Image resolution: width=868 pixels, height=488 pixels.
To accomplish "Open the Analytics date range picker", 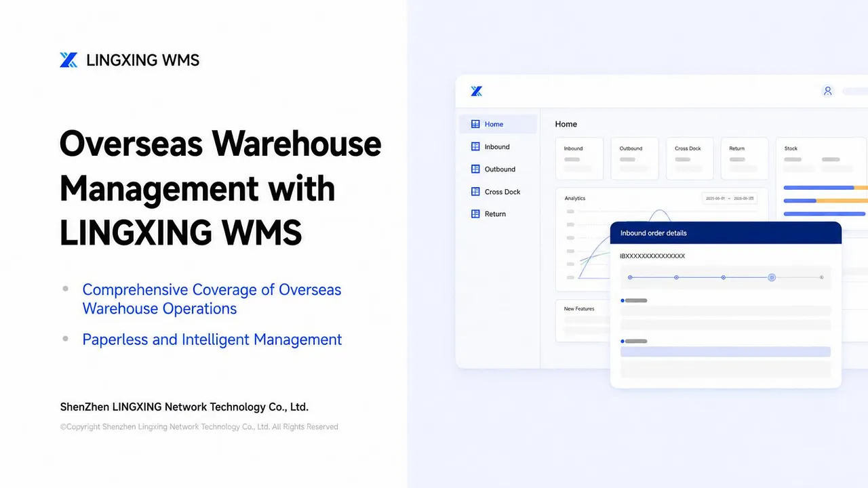I will click(x=730, y=199).
